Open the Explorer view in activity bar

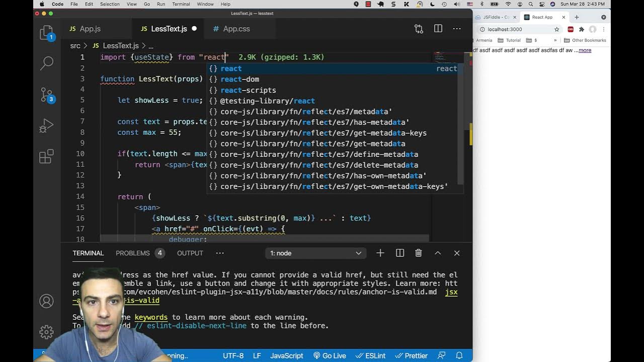click(x=46, y=33)
